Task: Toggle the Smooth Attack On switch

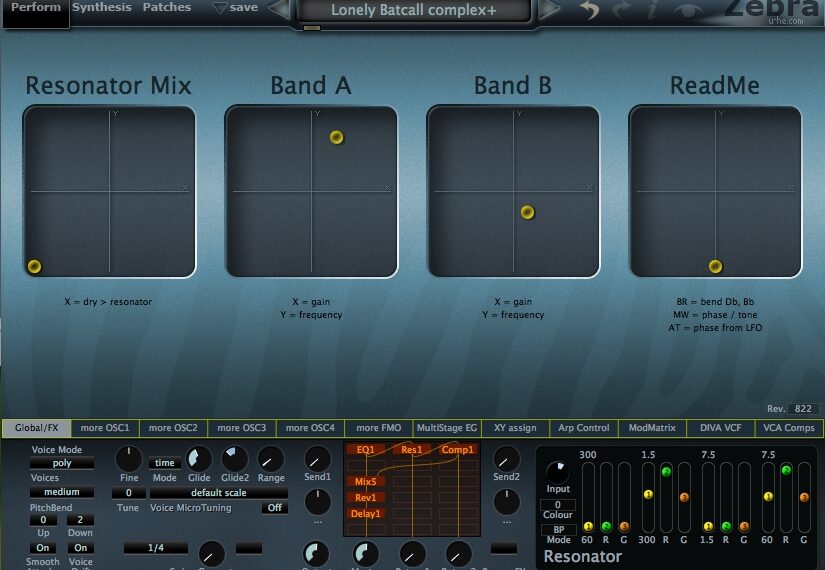Action: 43,548
